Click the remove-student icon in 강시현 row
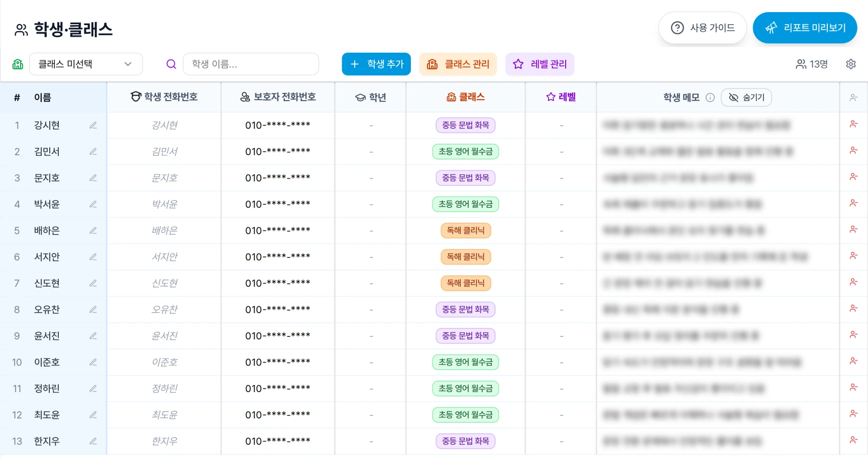 853,124
